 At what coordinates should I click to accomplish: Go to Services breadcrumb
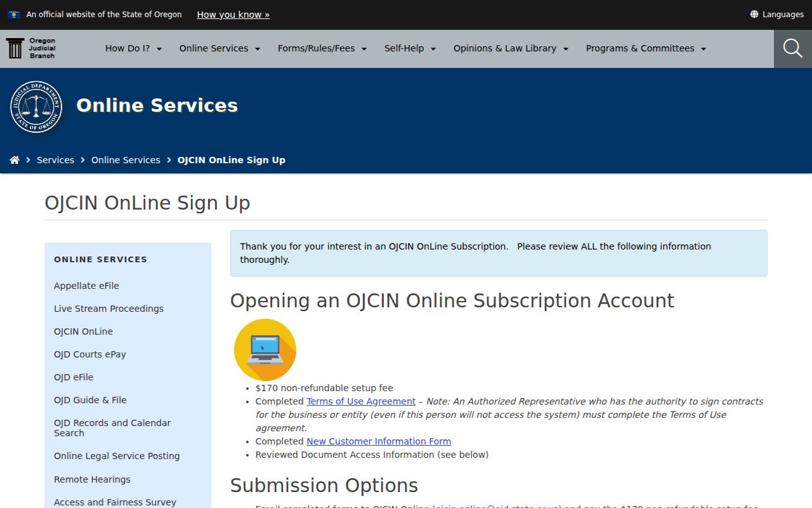coord(55,160)
